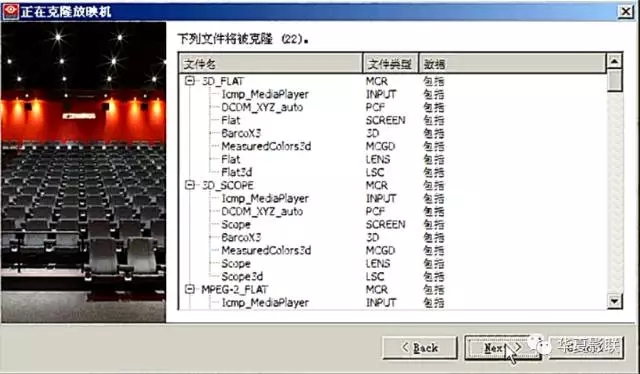Click the 3D type cell under 3D_FLAT

click(x=372, y=134)
